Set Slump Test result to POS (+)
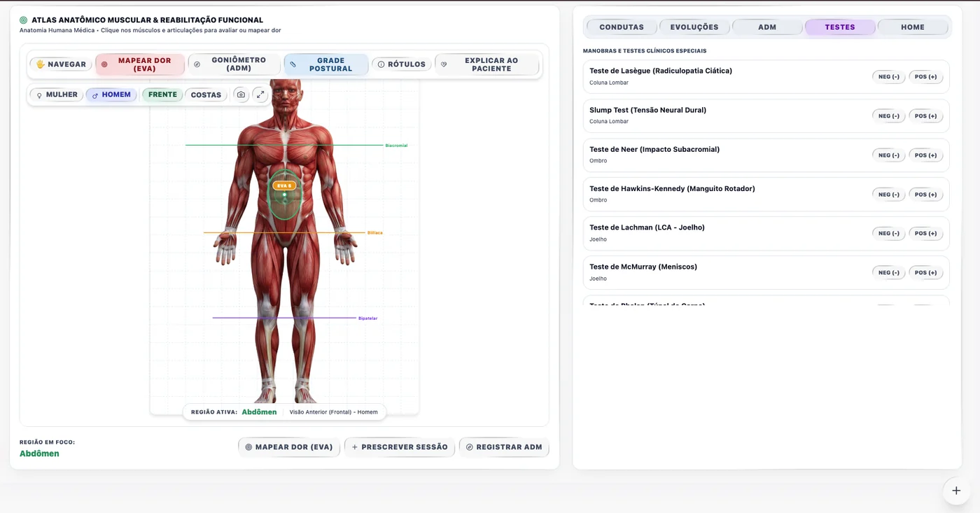This screenshot has height=513, width=980. [925, 116]
